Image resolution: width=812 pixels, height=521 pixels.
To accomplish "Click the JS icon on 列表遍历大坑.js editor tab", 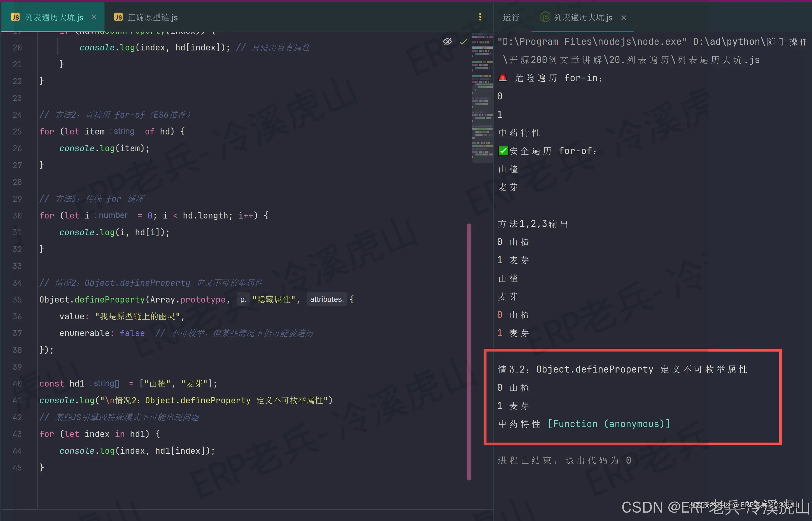I will click(15, 17).
